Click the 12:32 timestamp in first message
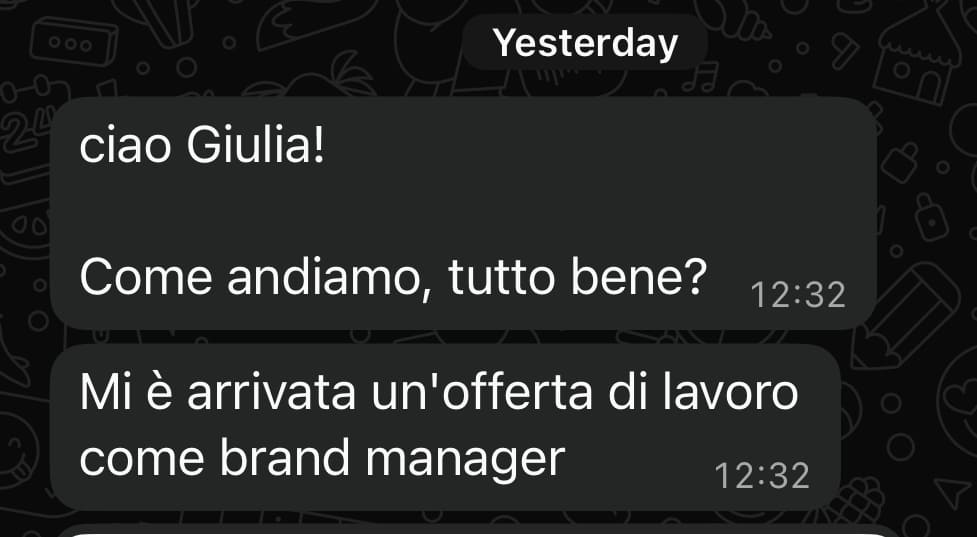This screenshot has width=977, height=537. [x=798, y=295]
